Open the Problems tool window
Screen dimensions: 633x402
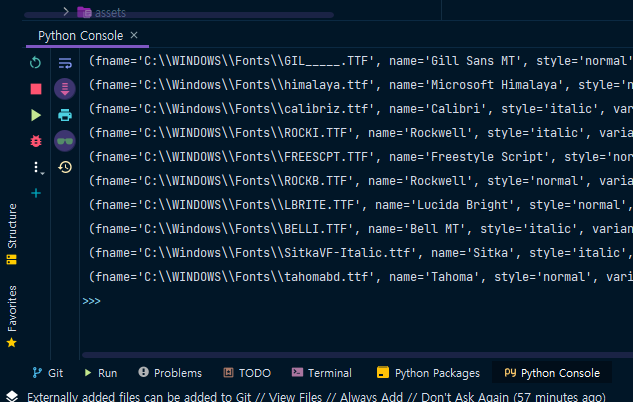point(170,373)
